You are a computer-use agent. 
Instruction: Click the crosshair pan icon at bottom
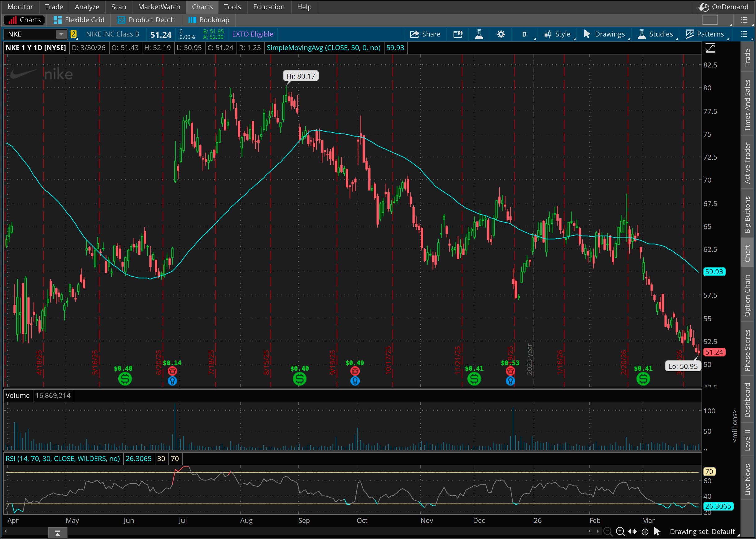click(x=645, y=531)
